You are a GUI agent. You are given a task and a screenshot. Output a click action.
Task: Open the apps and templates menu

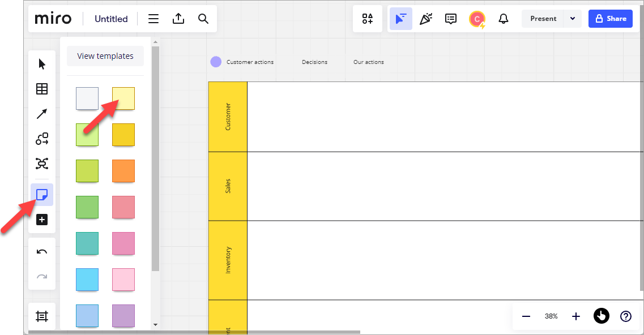point(368,19)
